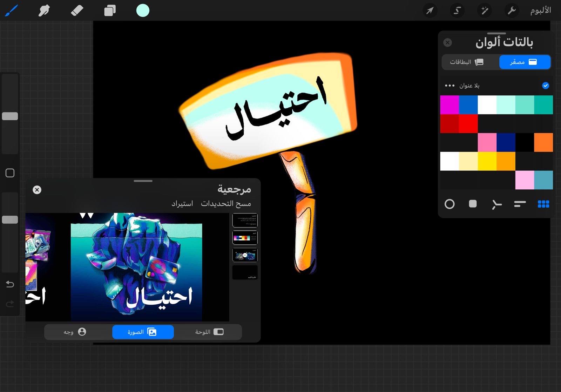This screenshot has width=561, height=392.
Task: Toggle default checkmark for بلا عنوان palette
Action: point(546,86)
